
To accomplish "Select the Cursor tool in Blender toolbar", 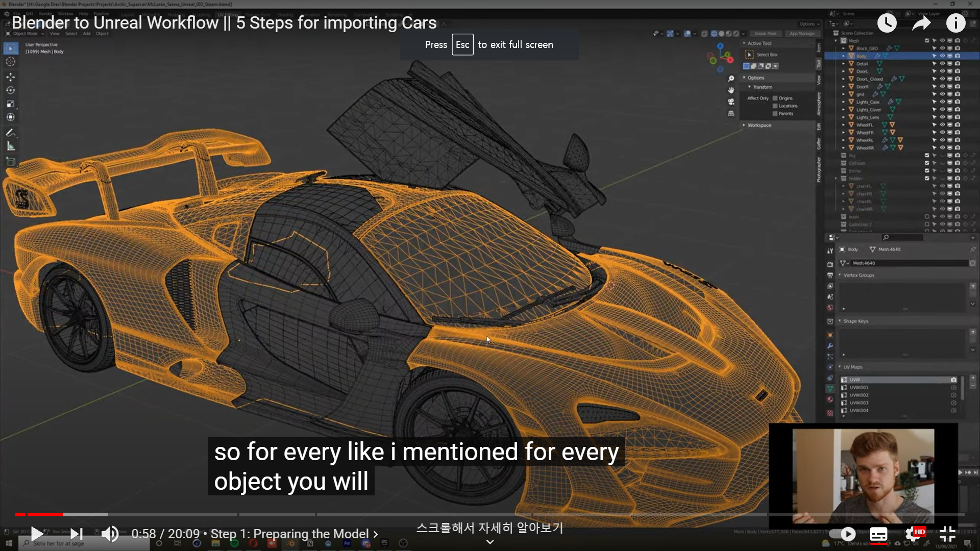I will click(10, 62).
